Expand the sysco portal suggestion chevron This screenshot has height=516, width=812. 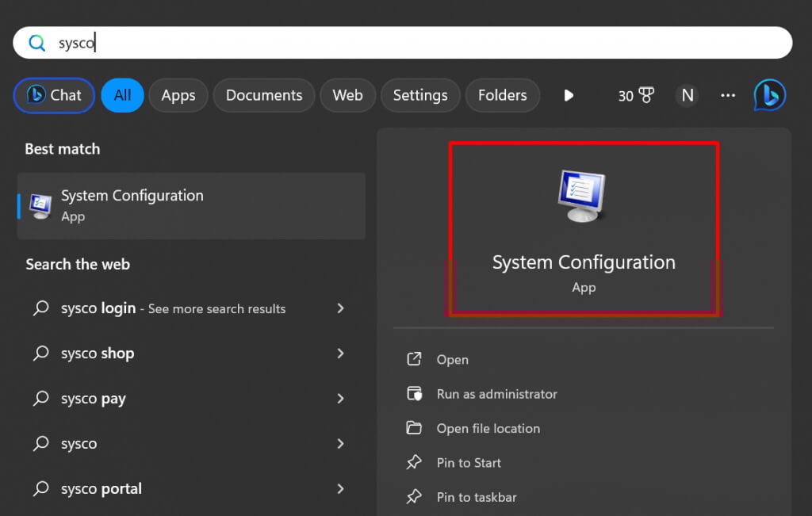click(340, 489)
